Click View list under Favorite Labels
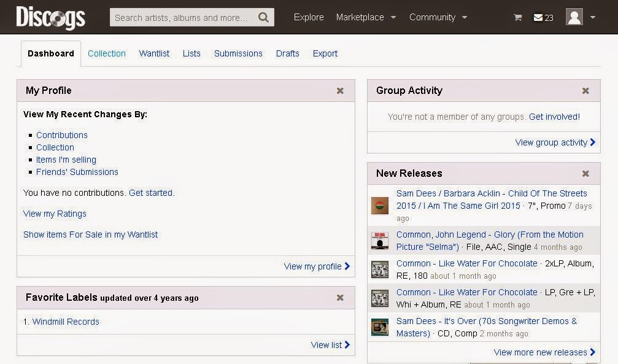This screenshot has width=618, height=364. [x=330, y=345]
